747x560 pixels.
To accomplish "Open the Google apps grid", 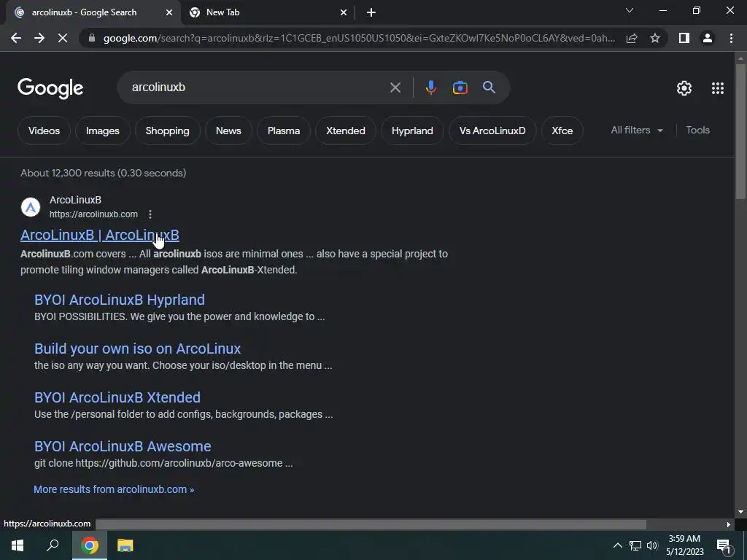I will pyautogui.click(x=718, y=88).
